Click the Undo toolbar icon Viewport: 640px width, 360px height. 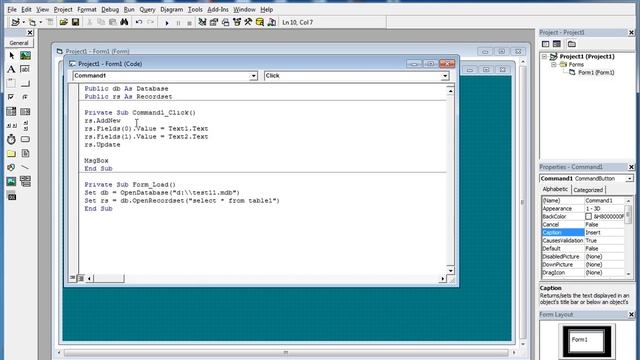139,22
